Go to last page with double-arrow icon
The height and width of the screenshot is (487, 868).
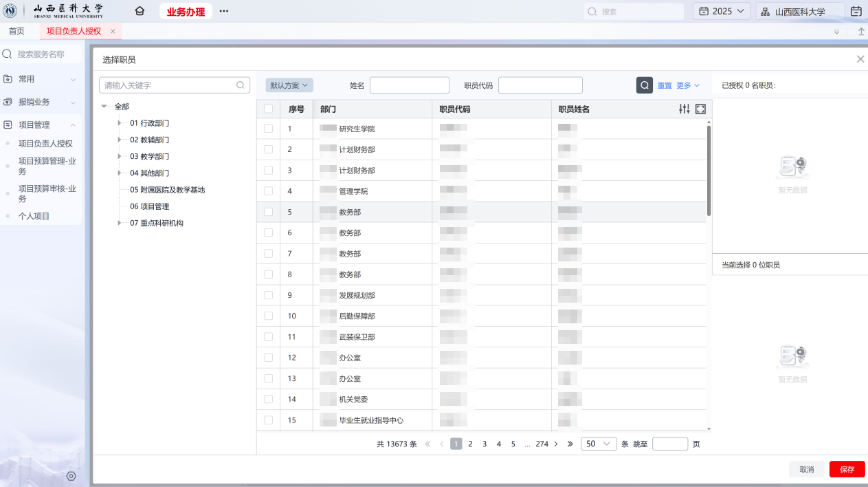click(570, 444)
